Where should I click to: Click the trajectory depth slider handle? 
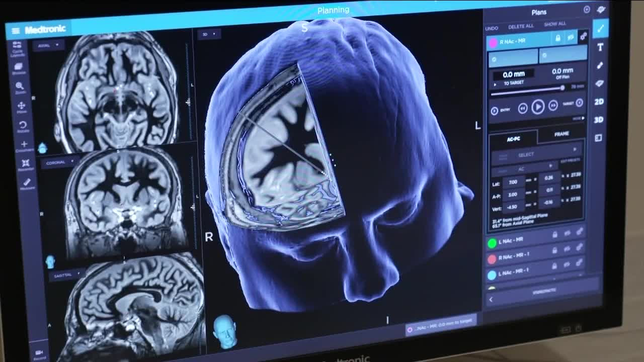tap(562, 88)
